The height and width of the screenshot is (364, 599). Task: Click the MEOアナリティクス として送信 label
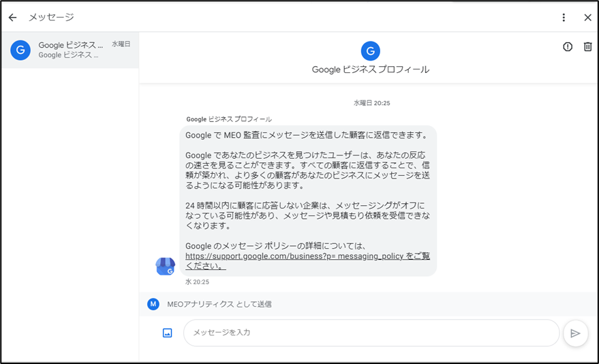[219, 304]
